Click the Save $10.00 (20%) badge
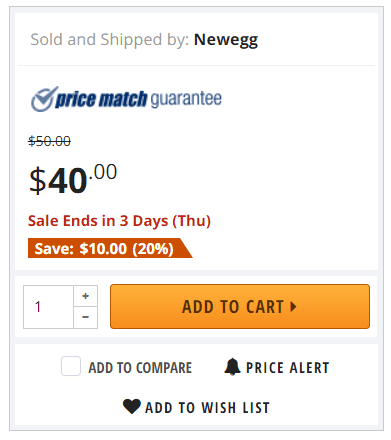391x440 pixels. tap(110, 248)
